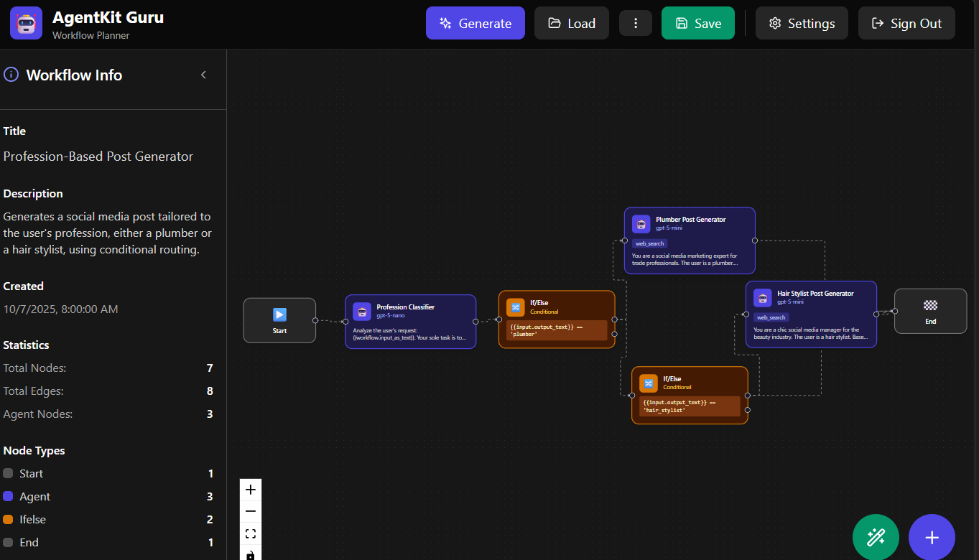Click the AgentKit Guru robot logo

[26, 23]
